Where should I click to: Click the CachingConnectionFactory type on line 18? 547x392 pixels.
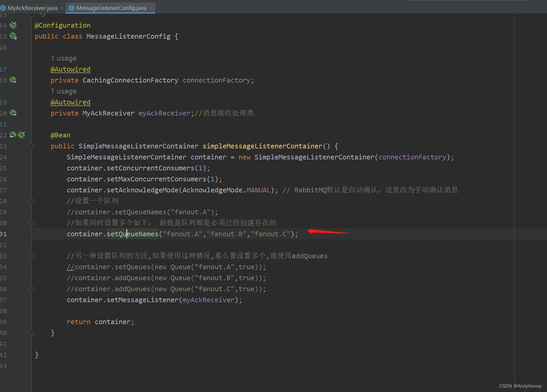coord(130,80)
